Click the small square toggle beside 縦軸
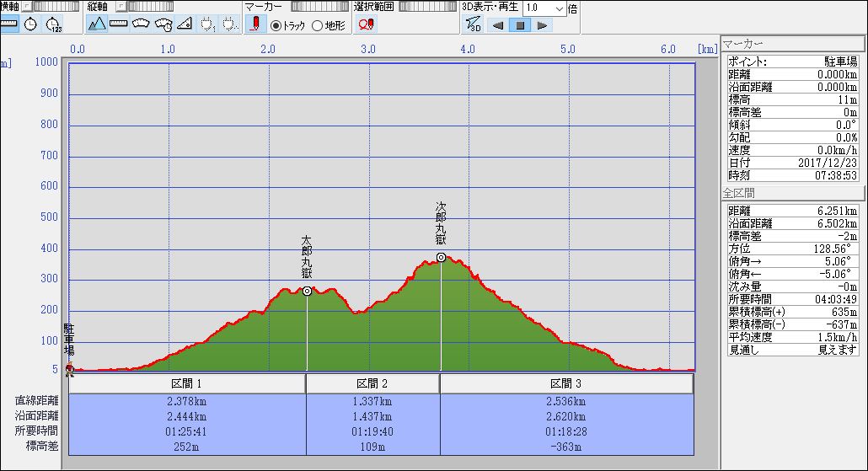The height and width of the screenshot is (471, 868). (x=121, y=7)
